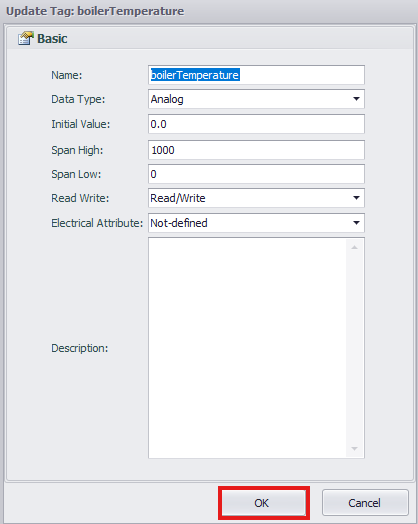418x524 pixels.
Task: Click into the Name field
Action: [256, 75]
